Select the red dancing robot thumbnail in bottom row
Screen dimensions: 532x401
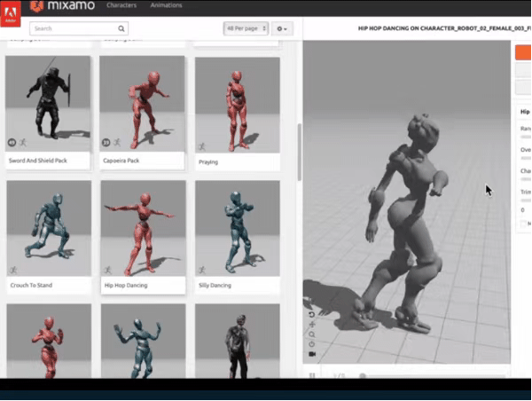click(x=49, y=341)
